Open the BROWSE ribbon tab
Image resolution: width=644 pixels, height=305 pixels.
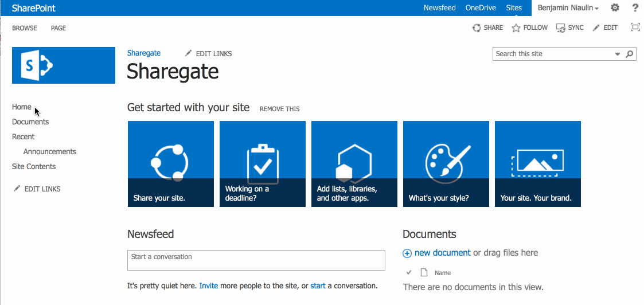point(25,28)
